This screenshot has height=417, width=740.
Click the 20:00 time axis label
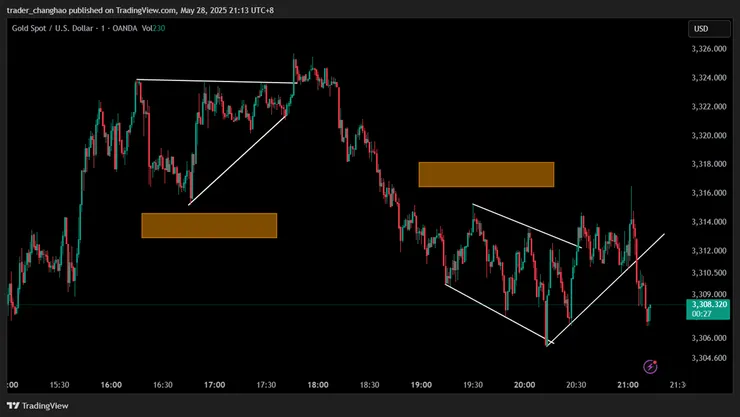524,385
